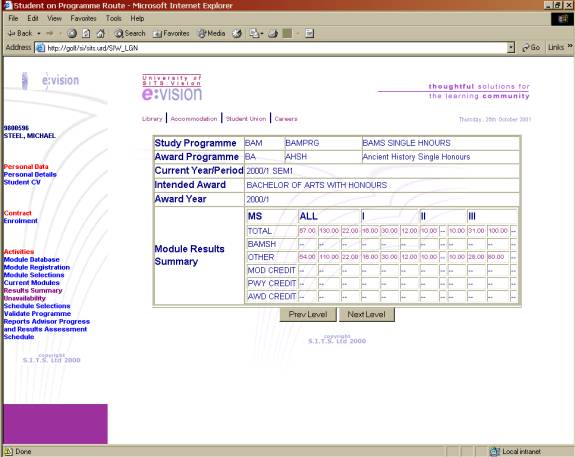Click Ancient History Single Honours text
Screen dimensions: 575x457
point(416,157)
